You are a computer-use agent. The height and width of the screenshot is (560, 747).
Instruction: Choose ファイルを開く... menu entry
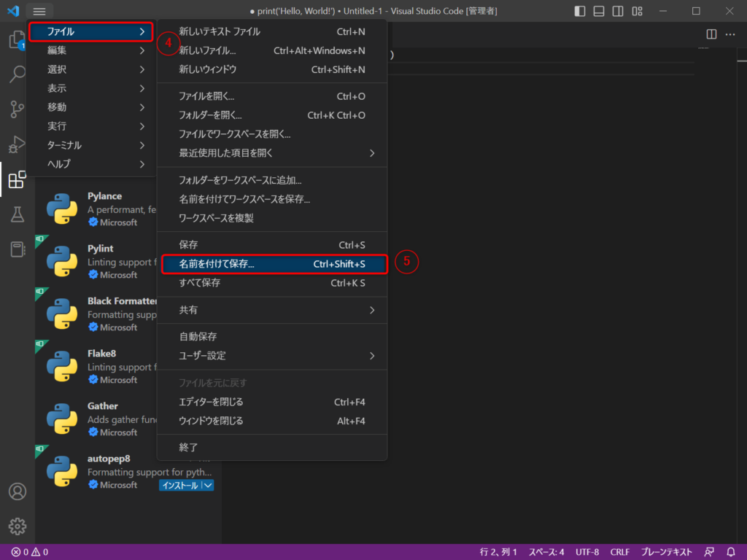272,96
